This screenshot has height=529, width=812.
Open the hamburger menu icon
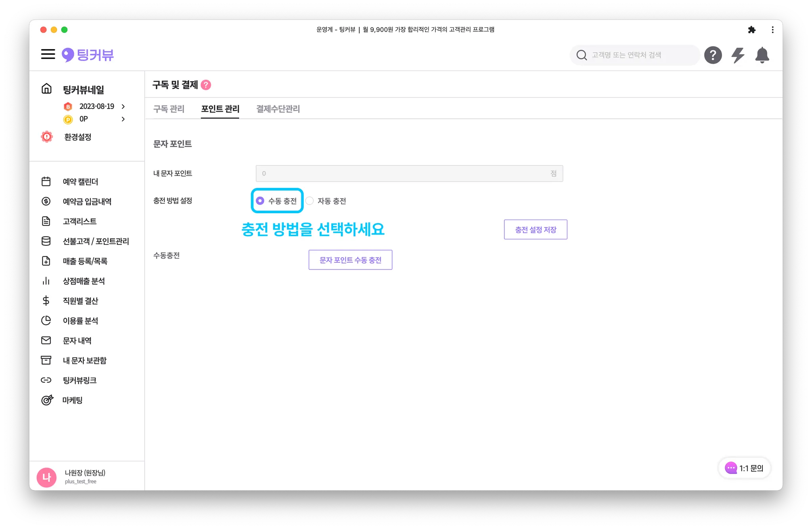click(48, 54)
